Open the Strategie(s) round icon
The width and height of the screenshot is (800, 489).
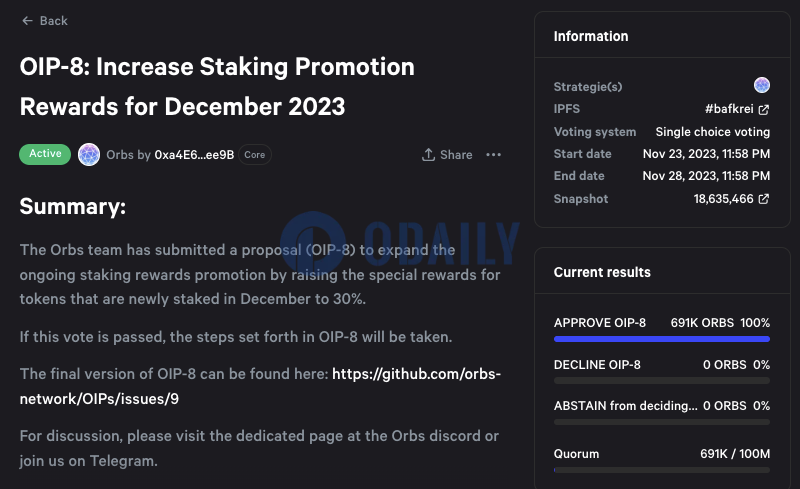762,85
